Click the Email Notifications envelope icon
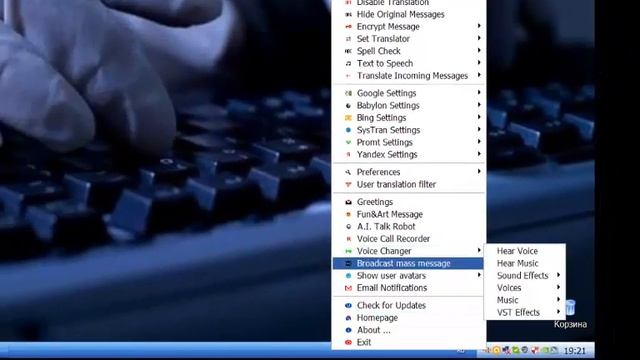Screen dimensions: 640x360 point(348,288)
